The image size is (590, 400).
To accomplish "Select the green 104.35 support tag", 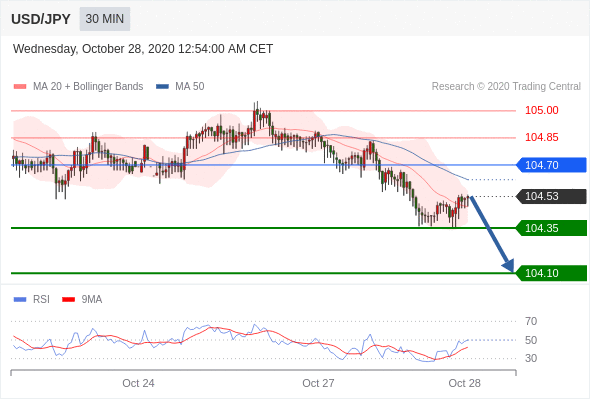I will (551, 228).
